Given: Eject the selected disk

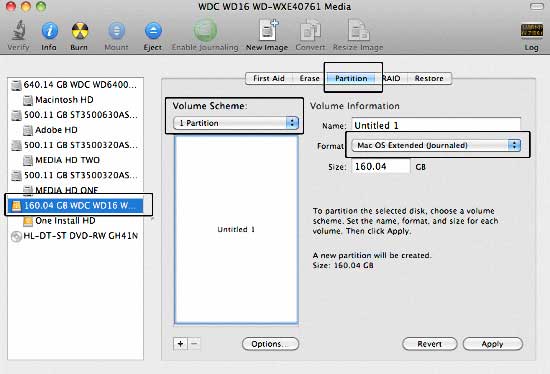Looking at the screenshot, I should point(153,31).
